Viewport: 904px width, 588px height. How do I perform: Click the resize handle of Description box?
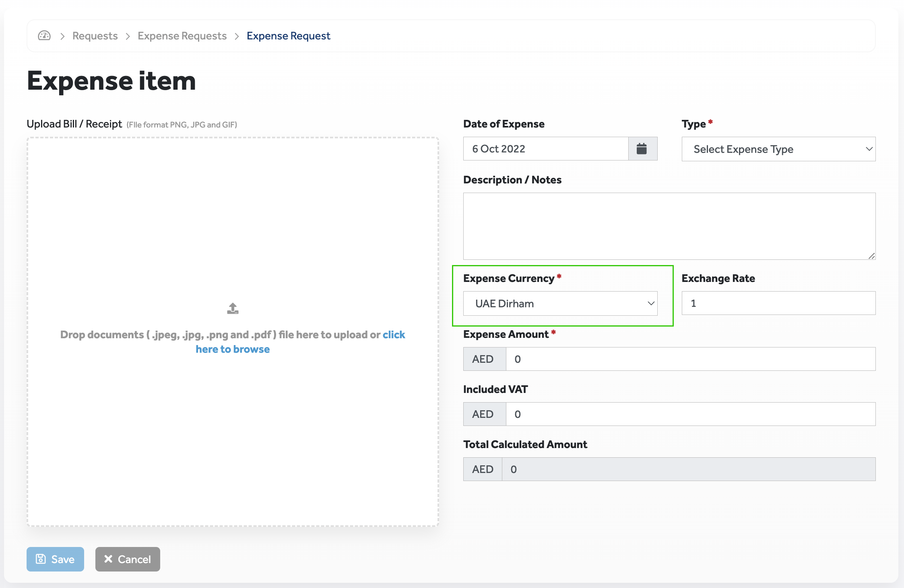click(x=872, y=256)
